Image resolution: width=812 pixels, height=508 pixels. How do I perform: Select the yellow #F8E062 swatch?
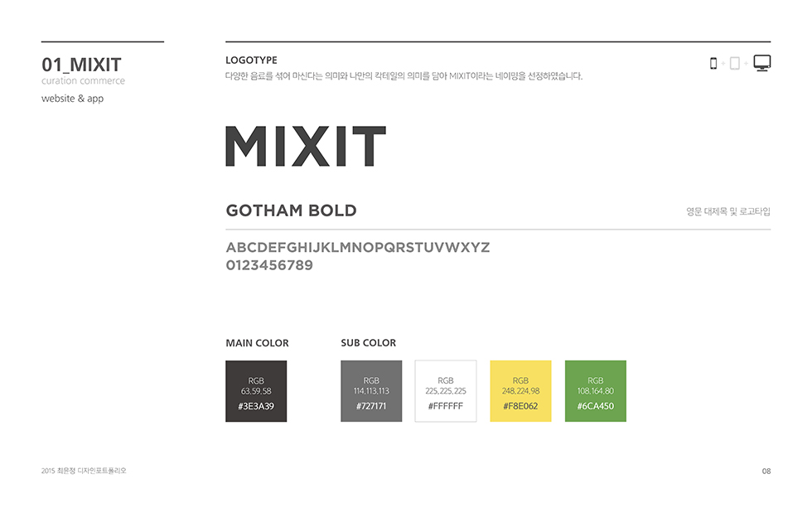(520, 391)
